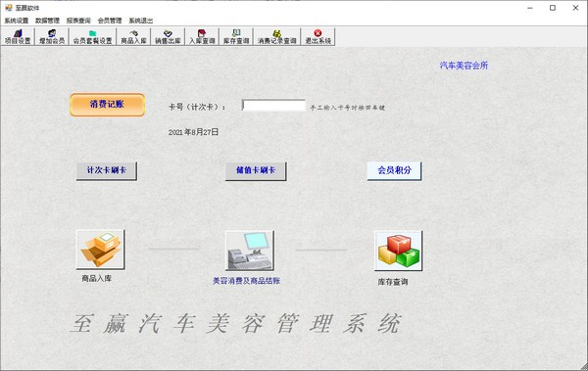
Task: Select the 商品入库 toolbar icon
Action: pyautogui.click(x=133, y=37)
